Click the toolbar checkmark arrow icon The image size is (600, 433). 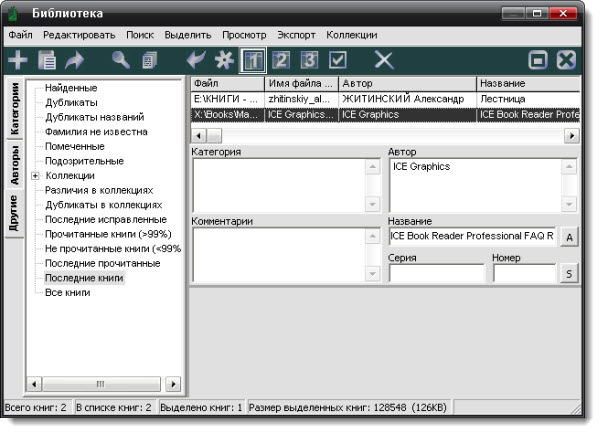[x=197, y=60]
